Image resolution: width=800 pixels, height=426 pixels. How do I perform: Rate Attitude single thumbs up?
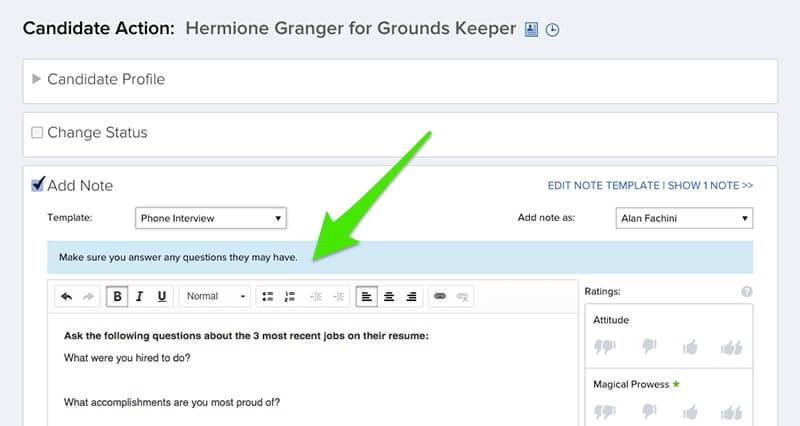[x=690, y=347]
